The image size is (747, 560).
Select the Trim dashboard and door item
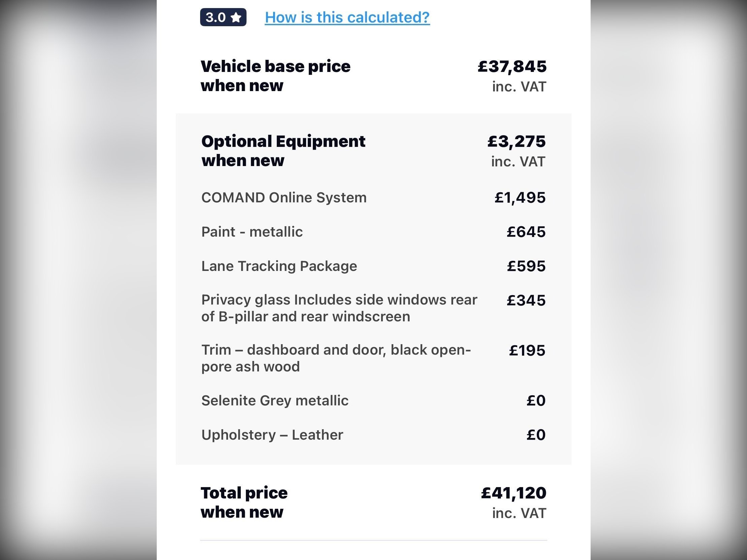point(336,358)
